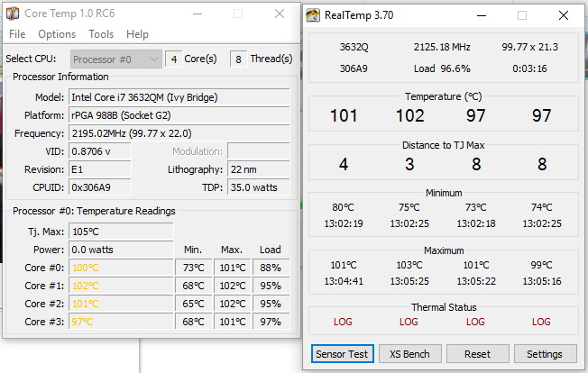This screenshot has width=588, height=373.
Task: Click the CPUID value 0x306A9
Action: pos(100,187)
